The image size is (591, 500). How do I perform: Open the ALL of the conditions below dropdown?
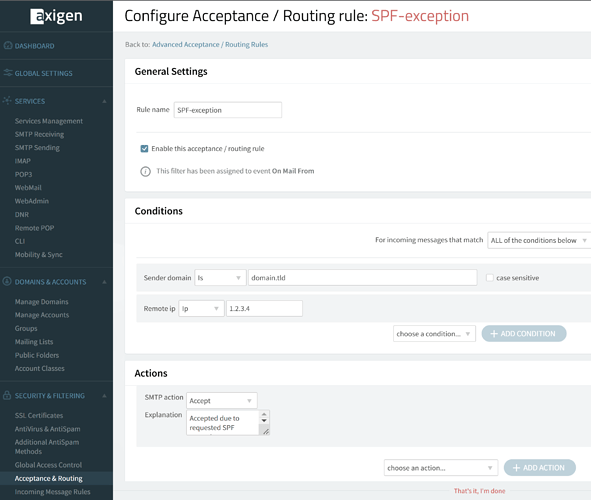coord(539,240)
